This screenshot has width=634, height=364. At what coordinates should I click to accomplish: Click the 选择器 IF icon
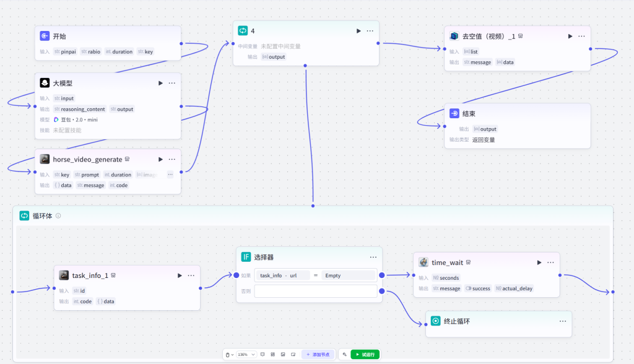[x=246, y=257]
